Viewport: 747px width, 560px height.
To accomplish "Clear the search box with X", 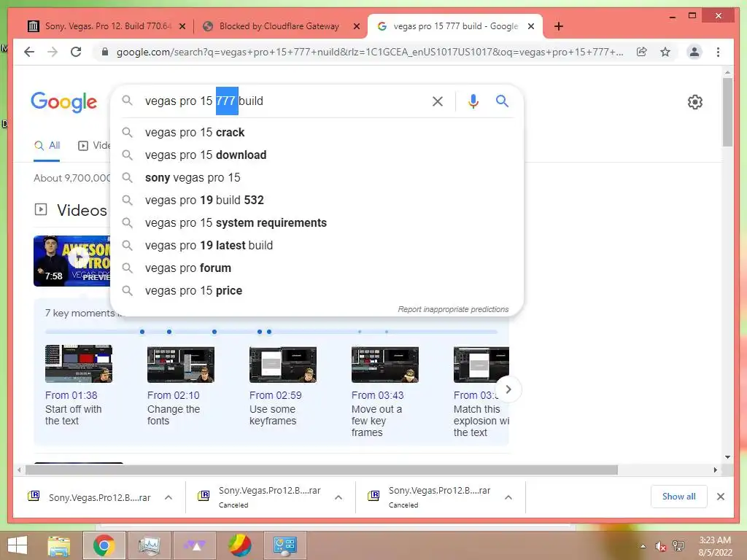I will tap(438, 101).
